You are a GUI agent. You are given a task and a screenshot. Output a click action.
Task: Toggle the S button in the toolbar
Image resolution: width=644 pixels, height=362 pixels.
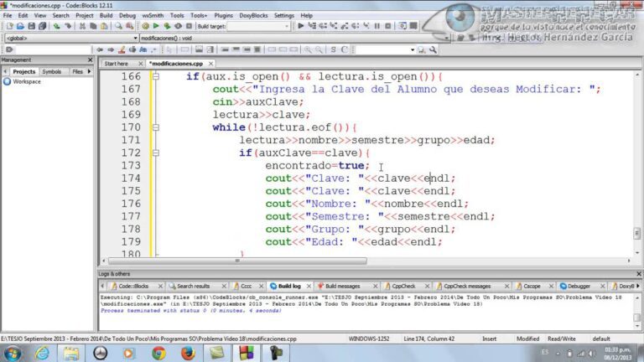point(333,49)
